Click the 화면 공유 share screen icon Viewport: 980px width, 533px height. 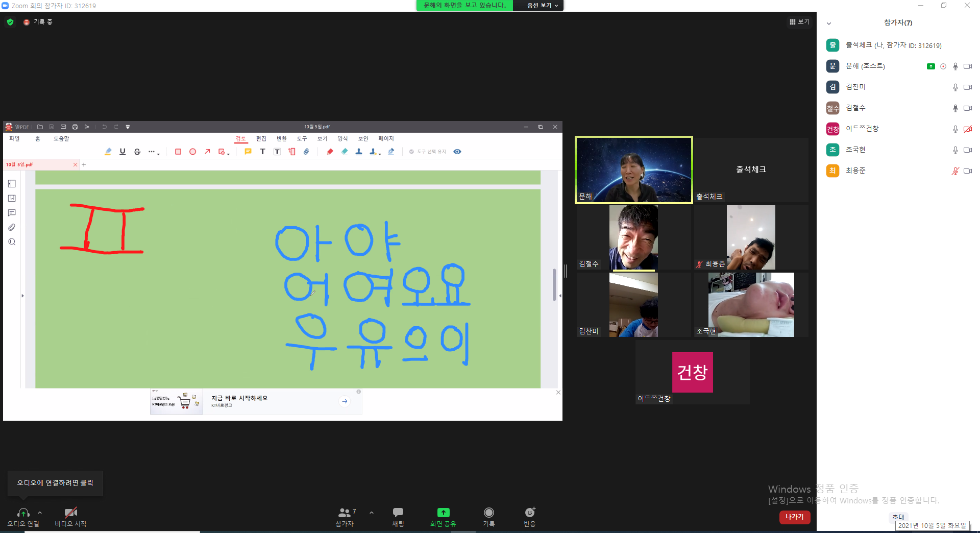(x=443, y=512)
